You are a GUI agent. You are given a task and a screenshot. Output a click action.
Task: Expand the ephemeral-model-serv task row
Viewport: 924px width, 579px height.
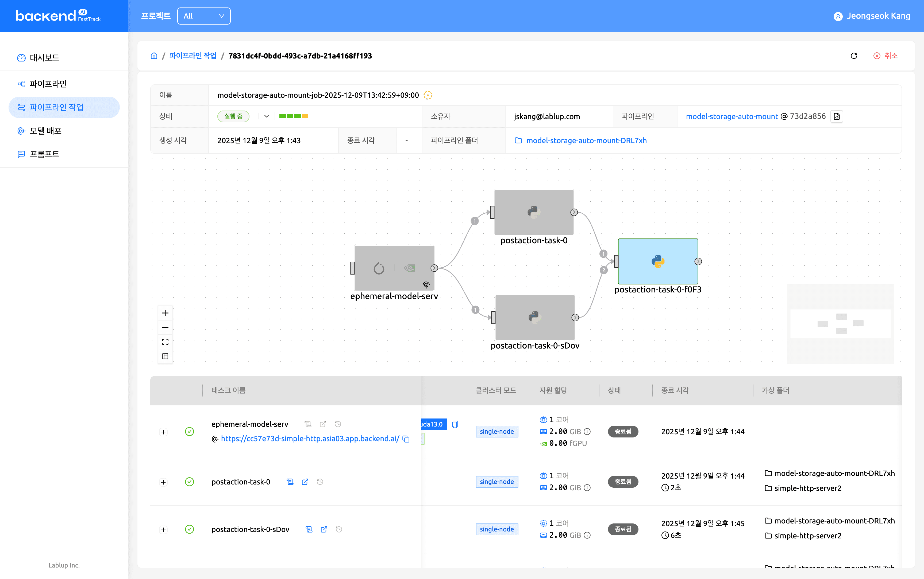(163, 432)
